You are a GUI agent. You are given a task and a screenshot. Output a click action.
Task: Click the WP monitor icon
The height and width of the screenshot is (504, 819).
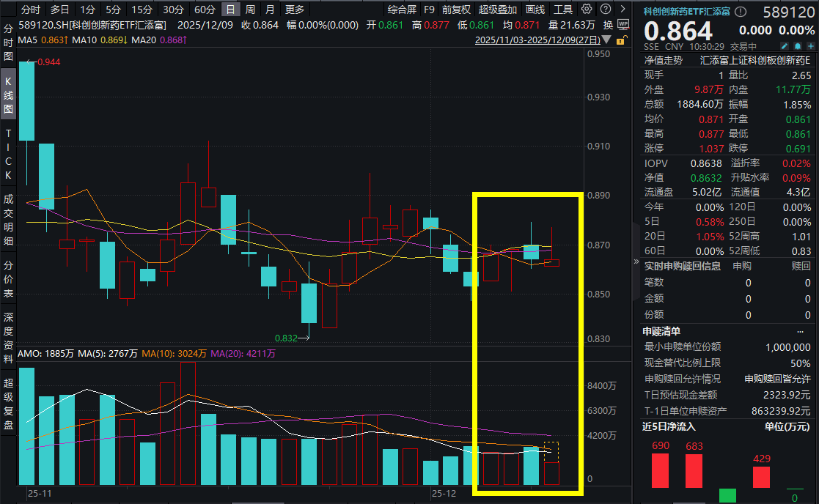[x=623, y=24]
